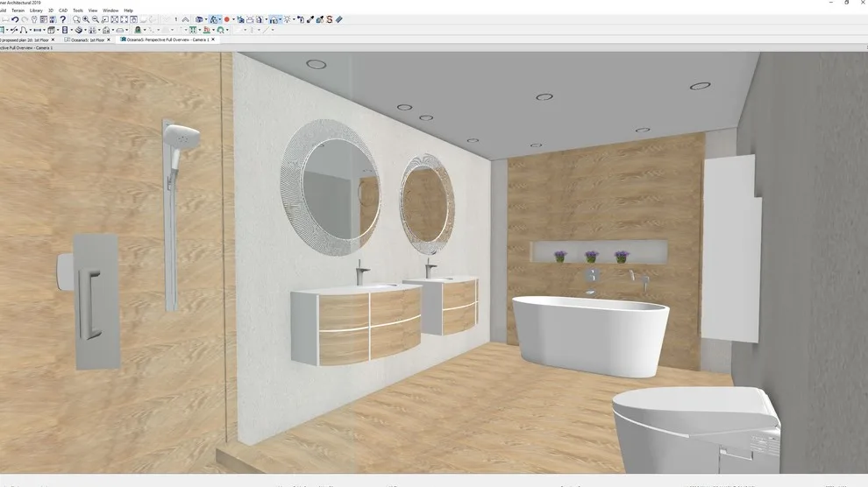Toggle the highlighted perspective camera tool
The width and height of the screenshot is (868, 487).
(214, 19)
